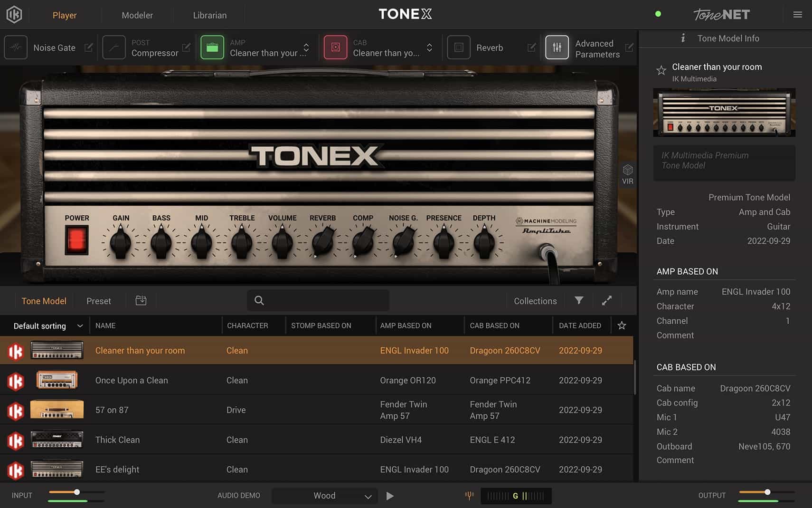The width and height of the screenshot is (812, 508).
Task: Toggle the Compressor module icon
Action: pos(114,48)
